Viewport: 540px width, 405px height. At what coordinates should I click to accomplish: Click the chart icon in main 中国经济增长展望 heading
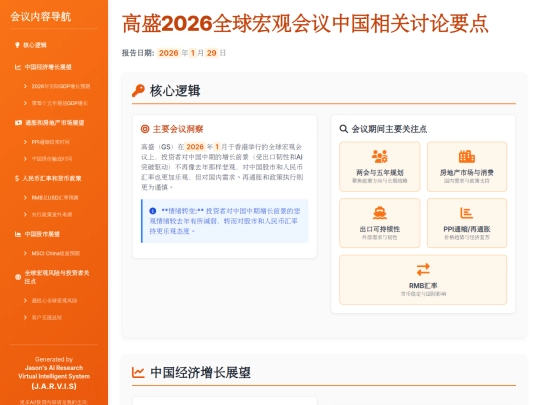(138, 372)
